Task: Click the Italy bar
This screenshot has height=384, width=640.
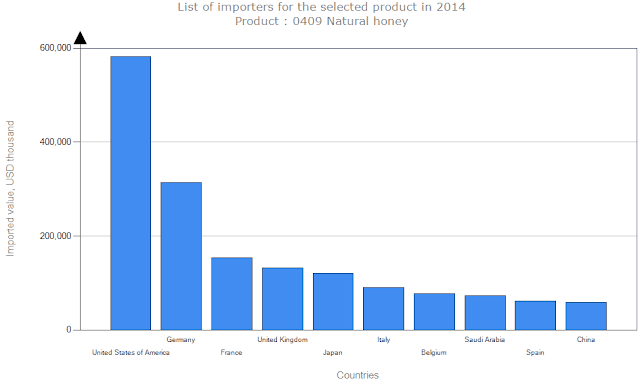Action: pyautogui.click(x=384, y=309)
